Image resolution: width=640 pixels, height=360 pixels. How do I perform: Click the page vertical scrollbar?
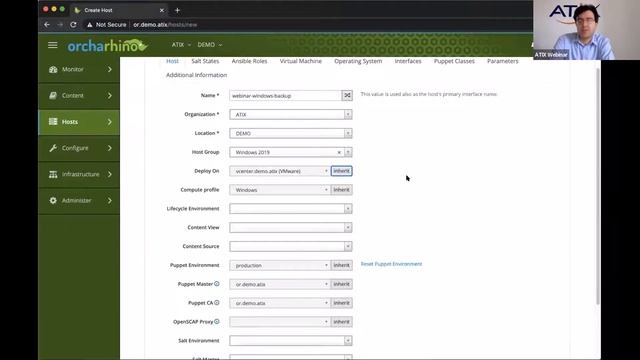click(x=598, y=188)
